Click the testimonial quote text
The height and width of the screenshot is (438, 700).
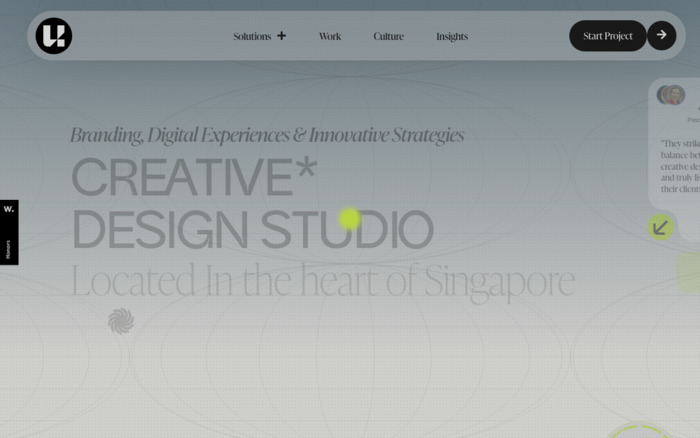(680, 166)
